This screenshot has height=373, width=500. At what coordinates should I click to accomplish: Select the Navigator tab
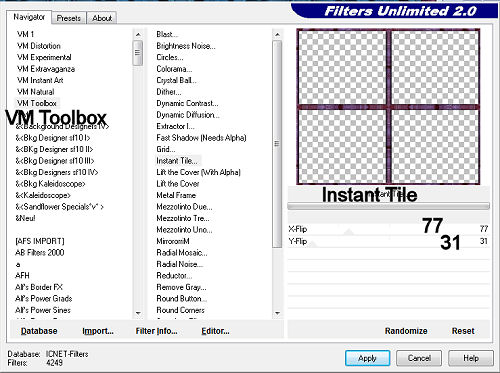point(29,17)
